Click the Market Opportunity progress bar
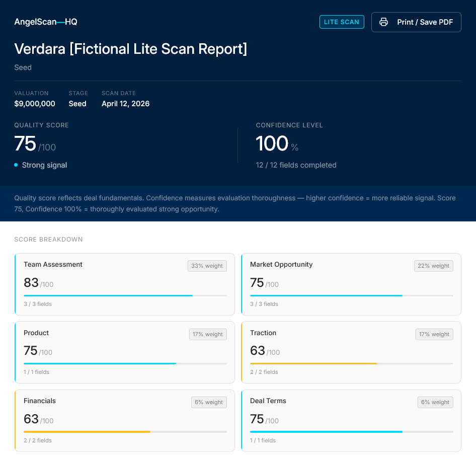The height and width of the screenshot is (462, 476). [x=352, y=295]
